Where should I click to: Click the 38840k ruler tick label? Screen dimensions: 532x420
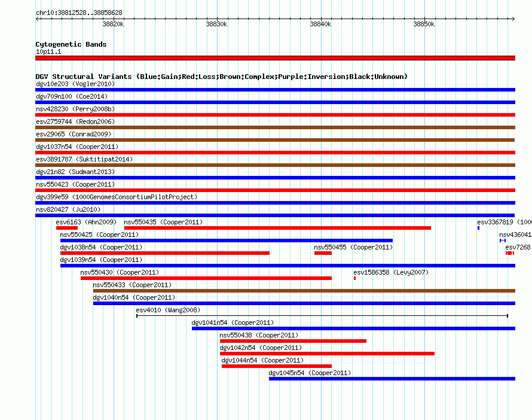[x=320, y=24]
